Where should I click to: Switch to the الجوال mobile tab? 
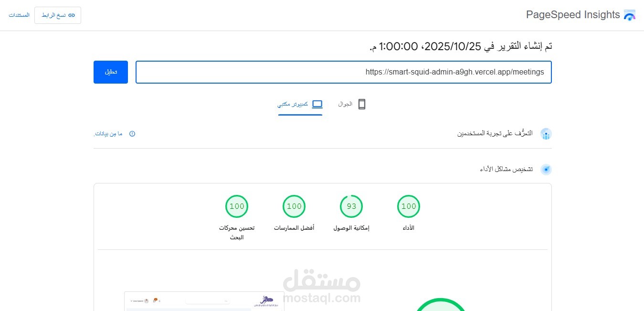(352, 104)
